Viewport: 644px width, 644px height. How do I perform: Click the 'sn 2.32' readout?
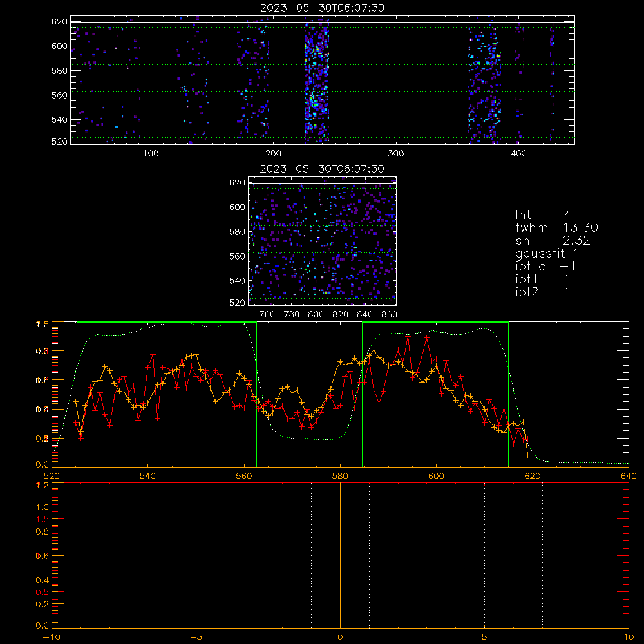553,241
